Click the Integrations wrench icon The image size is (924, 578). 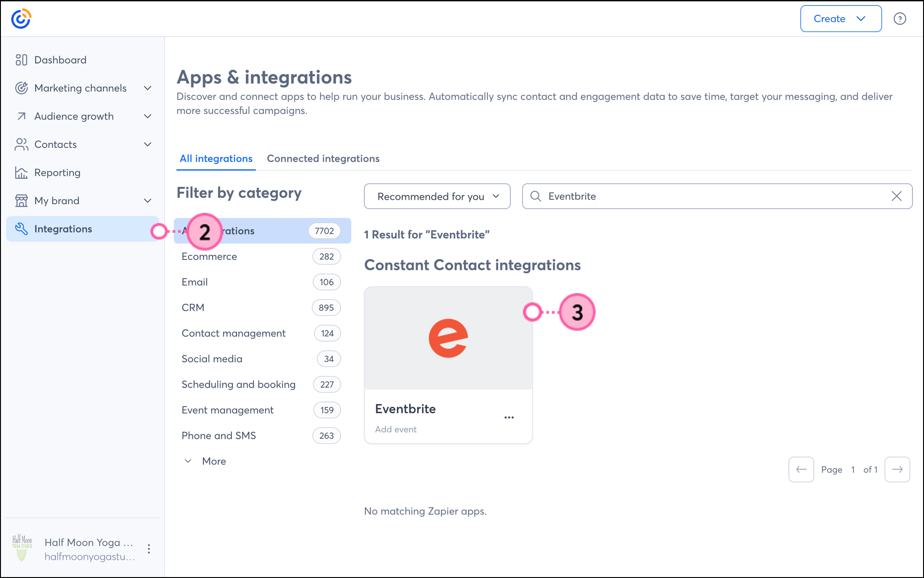[21, 229]
